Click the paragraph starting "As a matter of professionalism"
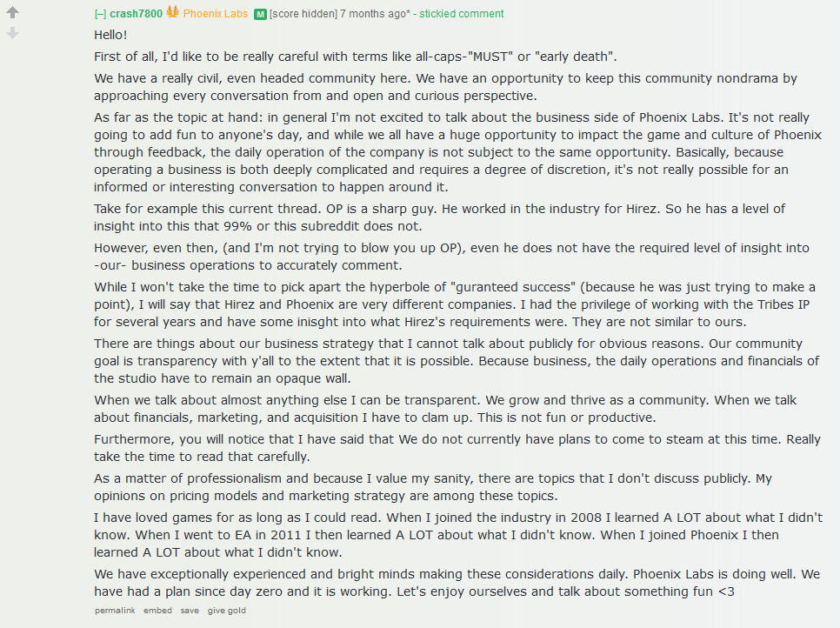The height and width of the screenshot is (628, 840). [433, 487]
